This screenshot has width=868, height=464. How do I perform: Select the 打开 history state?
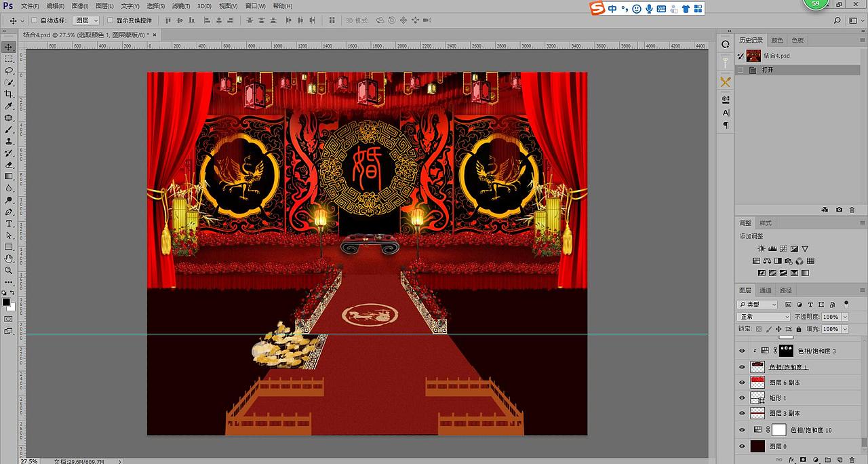coord(797,70)
